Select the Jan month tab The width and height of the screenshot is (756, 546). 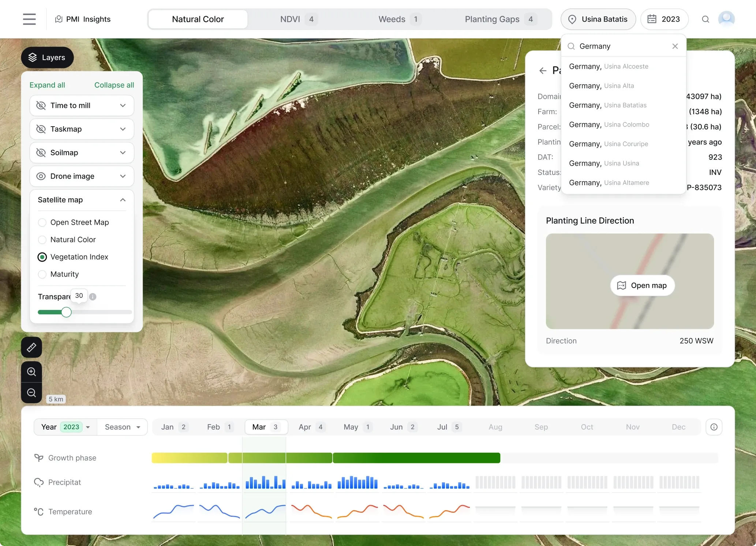tap(175, 427)
